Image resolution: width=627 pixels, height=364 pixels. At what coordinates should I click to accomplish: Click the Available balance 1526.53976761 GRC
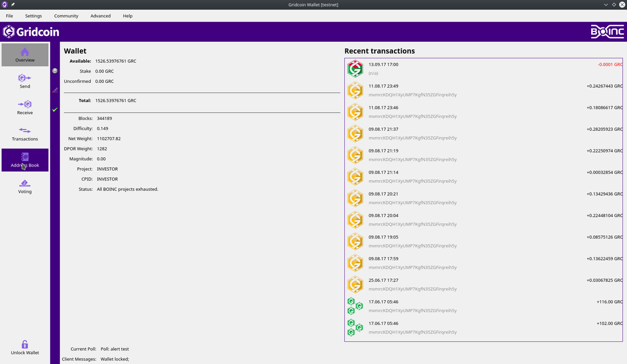coord(116,61)
